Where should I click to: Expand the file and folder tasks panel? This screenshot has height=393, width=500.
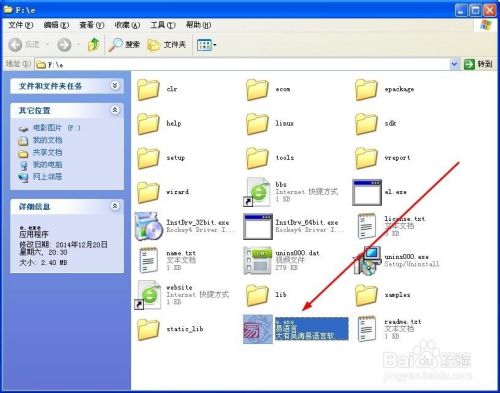[x=115, y=86]
